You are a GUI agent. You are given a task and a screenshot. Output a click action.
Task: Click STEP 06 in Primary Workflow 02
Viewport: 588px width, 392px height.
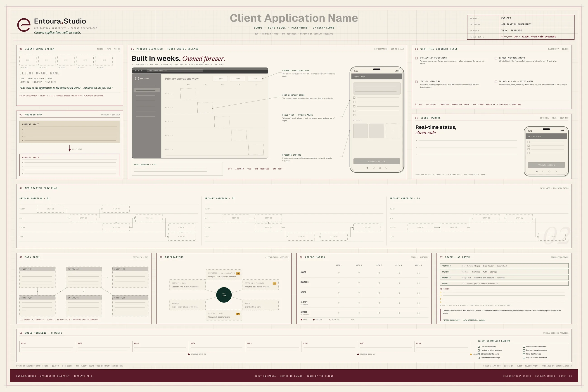(367, 227)
